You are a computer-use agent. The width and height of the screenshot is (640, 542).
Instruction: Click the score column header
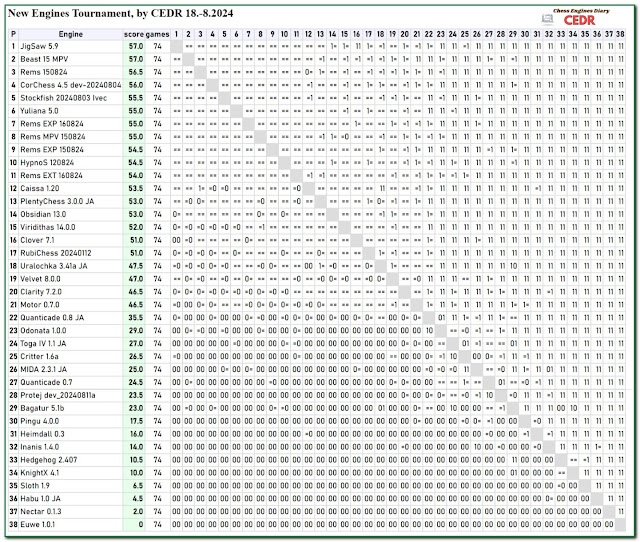pos(134,34)
